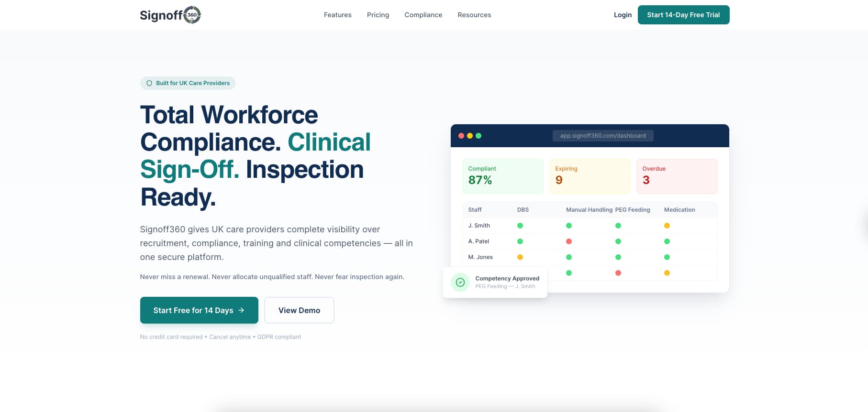
Task: Click the View Demo button
Action: tap(299, 310)
